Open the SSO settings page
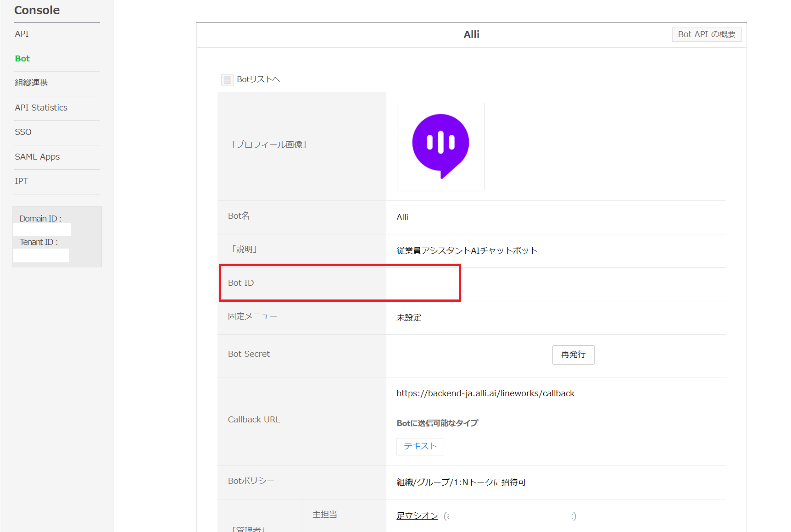Screen dimensions: 791x532 [23, 132]
